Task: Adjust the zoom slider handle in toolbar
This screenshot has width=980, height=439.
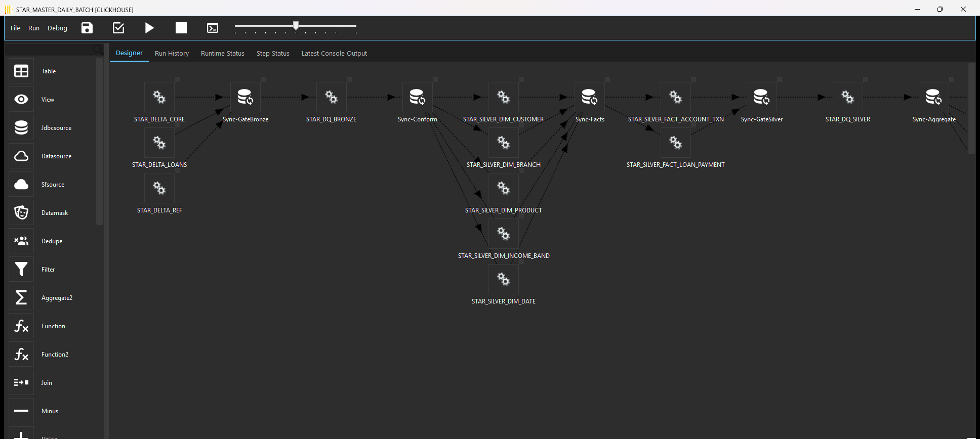Action: 296,25
